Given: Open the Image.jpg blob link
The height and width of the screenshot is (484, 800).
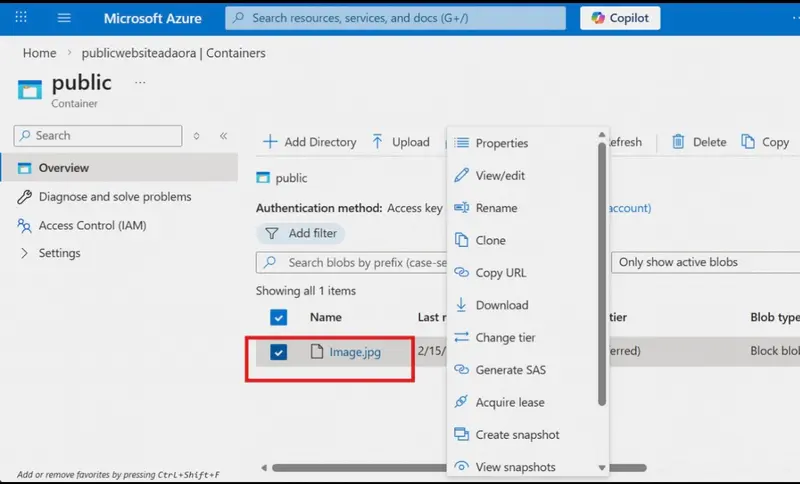Looking at the screenshot, I should click(355, 352).
